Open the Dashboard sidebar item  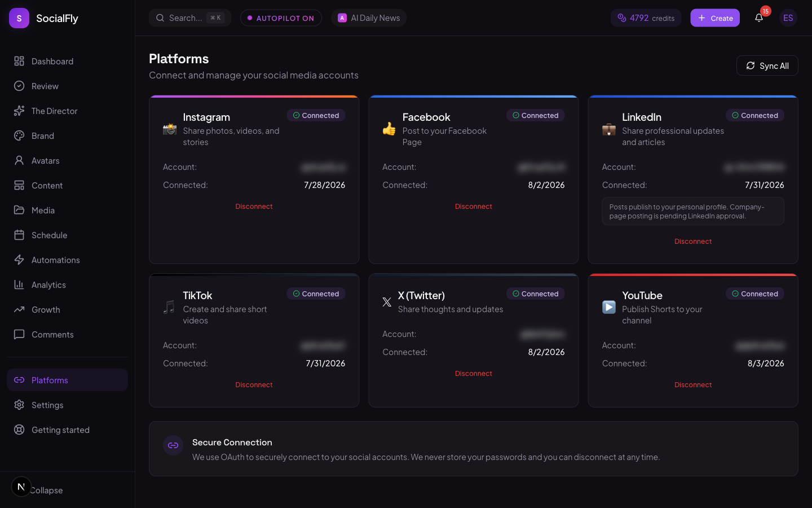coord(67,61)
